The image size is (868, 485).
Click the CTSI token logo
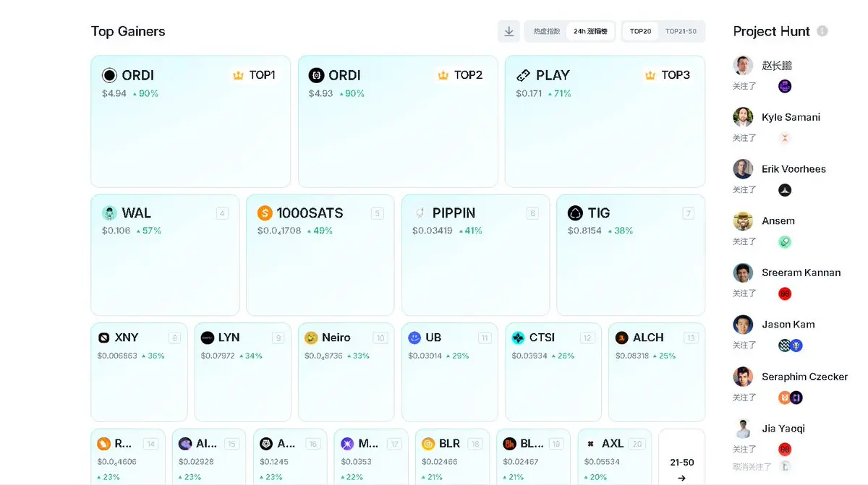tap(518, 338)
